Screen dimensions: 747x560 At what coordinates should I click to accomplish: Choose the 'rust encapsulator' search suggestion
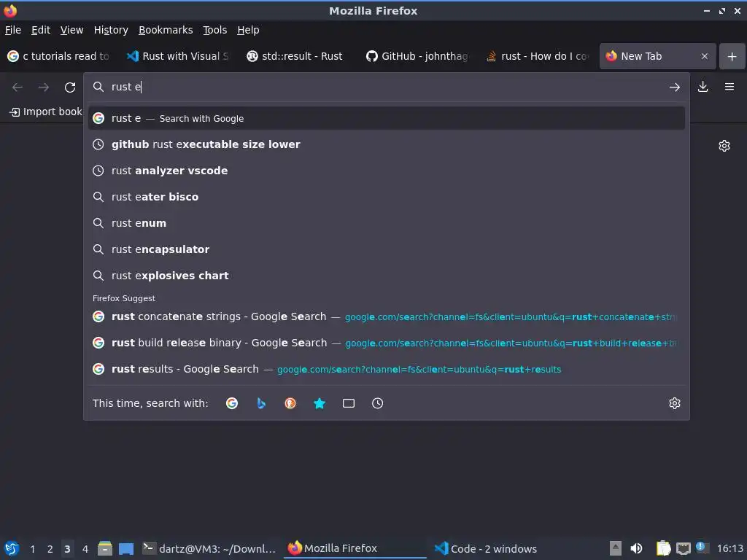(387, 249)
